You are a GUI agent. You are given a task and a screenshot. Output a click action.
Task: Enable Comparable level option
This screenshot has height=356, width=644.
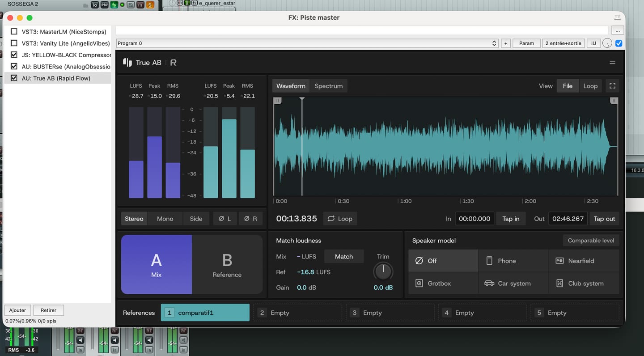pyautogui.click(x=591, y=240)
